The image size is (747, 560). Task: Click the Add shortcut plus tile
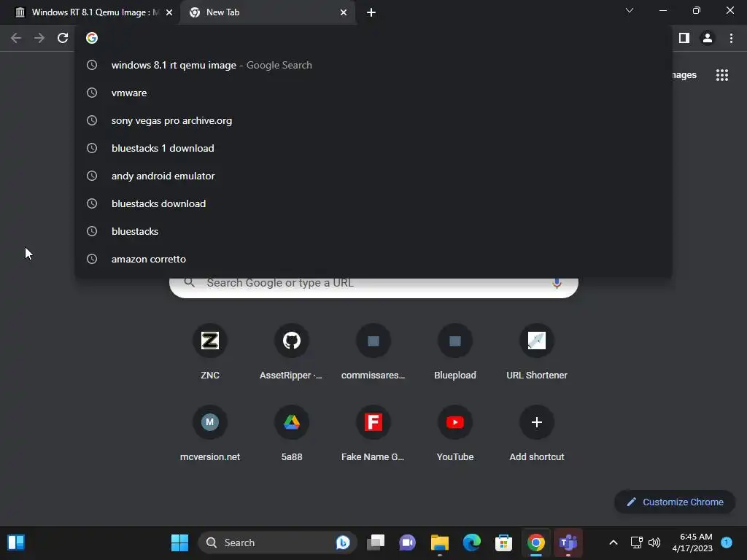click(537, 433)
